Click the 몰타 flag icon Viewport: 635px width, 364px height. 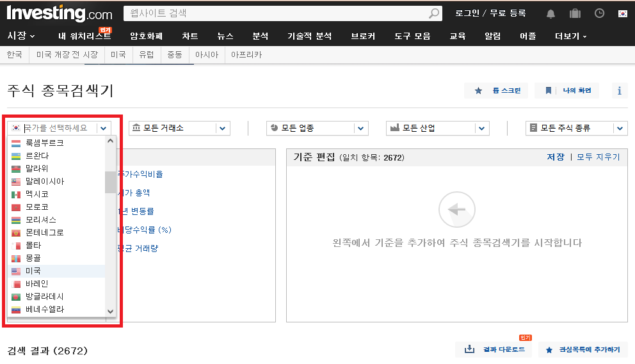point(16,246)
